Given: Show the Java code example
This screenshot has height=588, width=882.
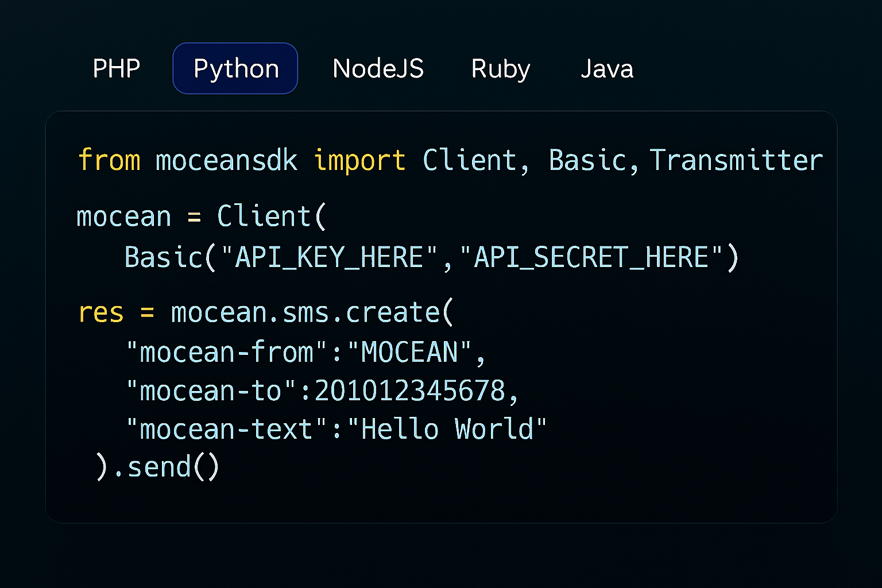Looking at the screenshot, I should point(606,69).
